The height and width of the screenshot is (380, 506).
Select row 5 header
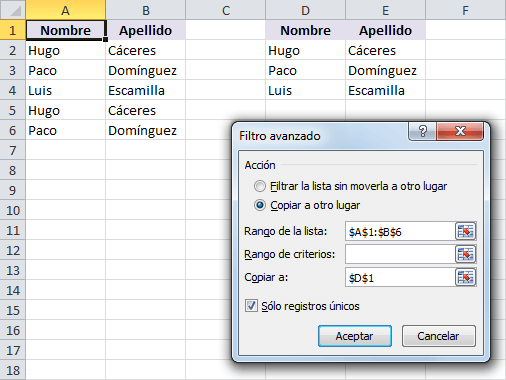[13, 110]
